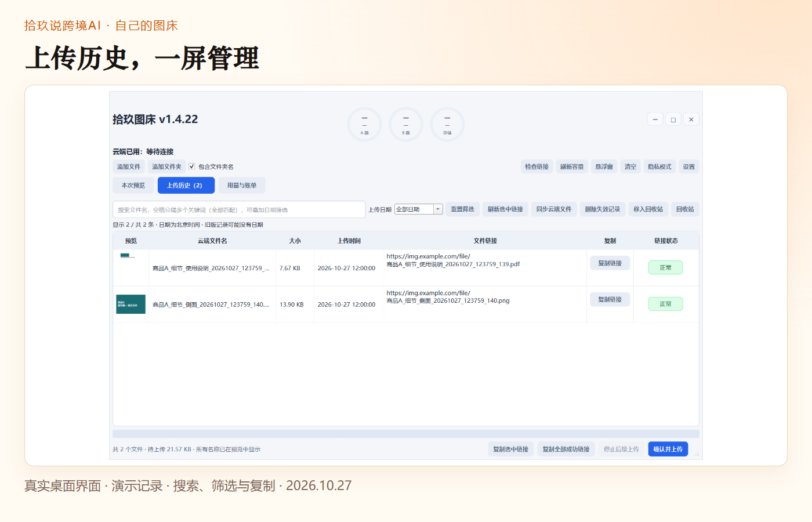Click the link ending in 123759_140.png
The width and height of the screenshot is (812, 522).
click(x=448, y=297)
